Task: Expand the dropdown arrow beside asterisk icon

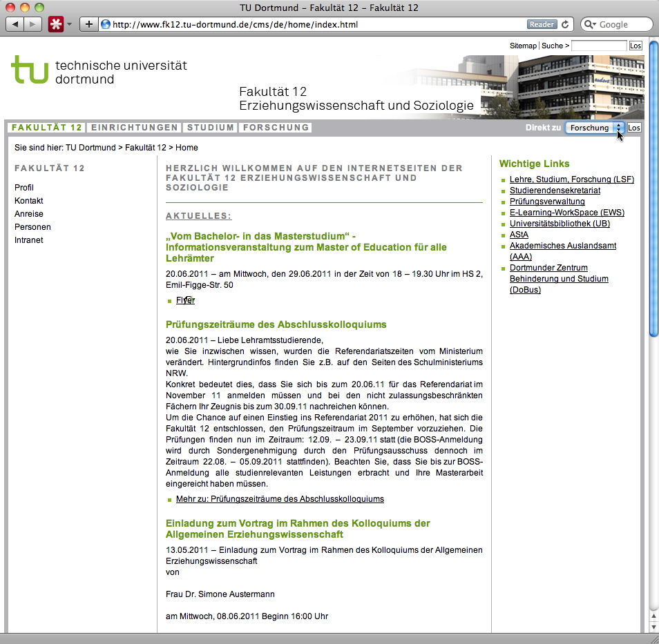Action: (69, 25)
